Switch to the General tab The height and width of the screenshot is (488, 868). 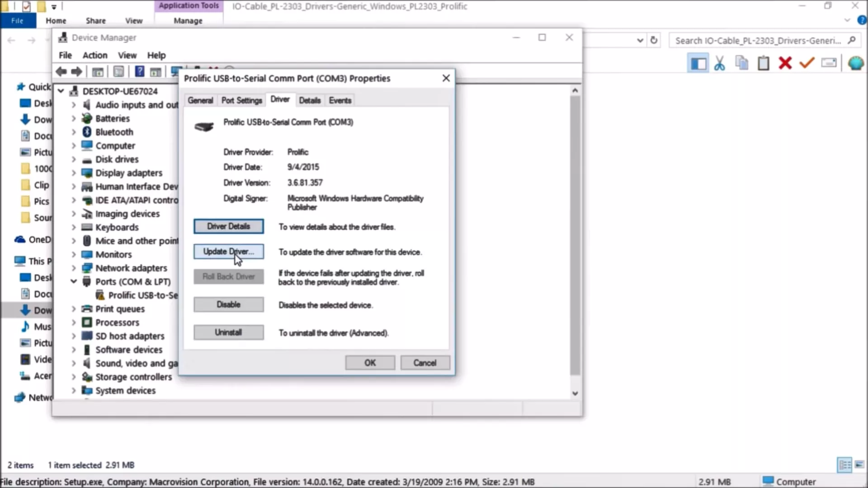[200, 100]
